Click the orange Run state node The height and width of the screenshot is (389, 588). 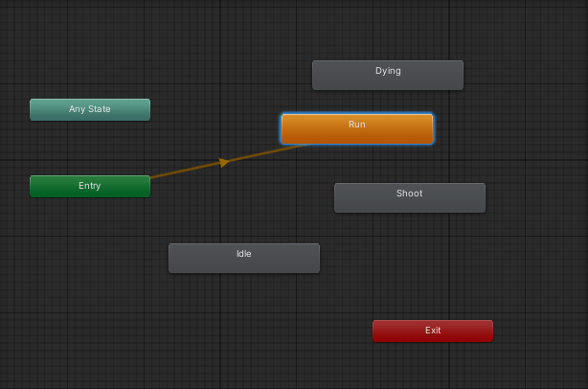(x=357, y=128)
